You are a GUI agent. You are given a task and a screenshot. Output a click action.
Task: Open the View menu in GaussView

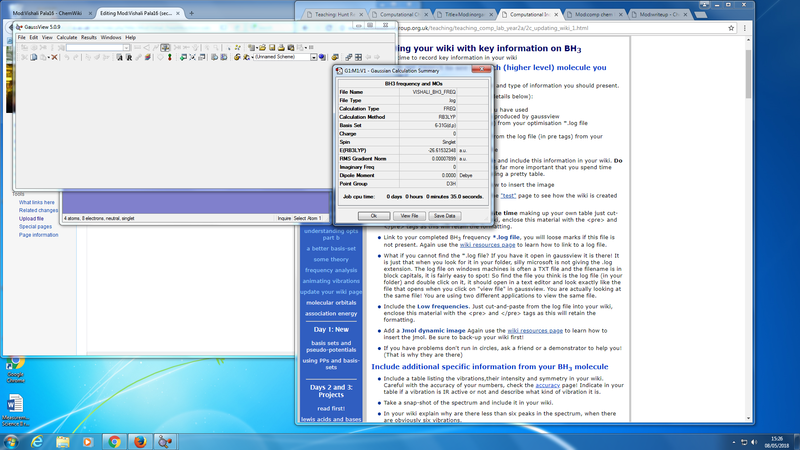[47, 37]
